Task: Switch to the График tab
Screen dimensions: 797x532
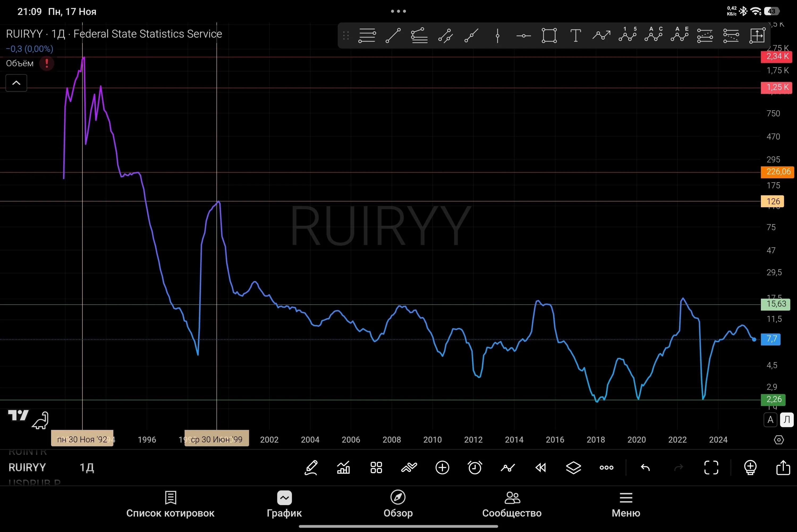Action: (x=284, y=504)
